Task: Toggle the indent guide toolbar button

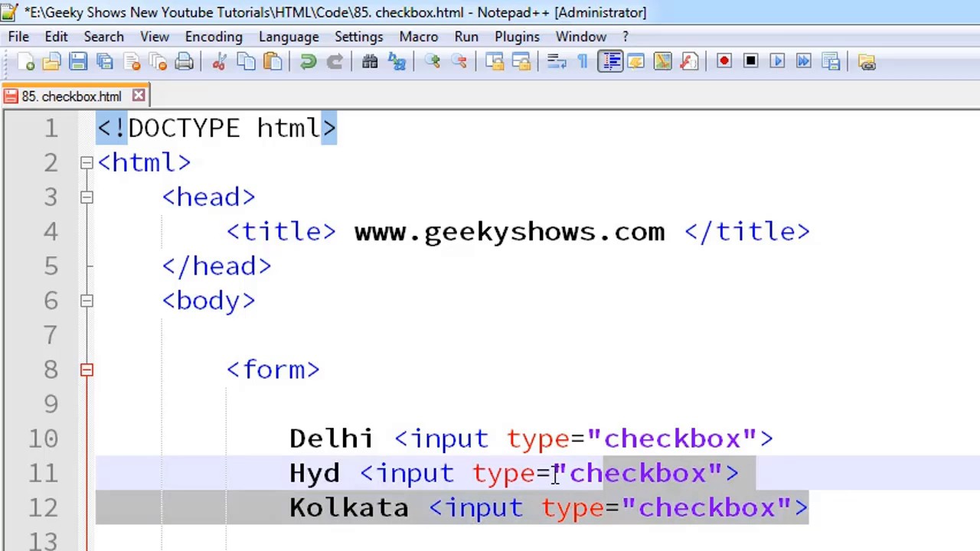Action: (611, 62)
